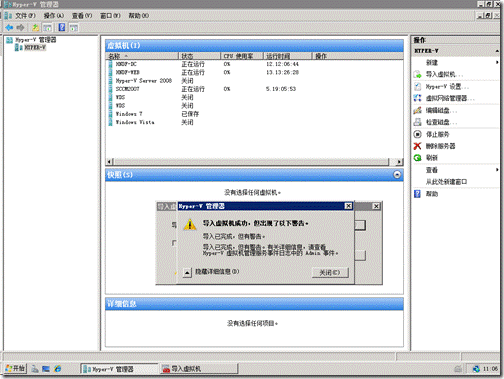Sort by the 运行时间 column header

(x=288, y=56)
